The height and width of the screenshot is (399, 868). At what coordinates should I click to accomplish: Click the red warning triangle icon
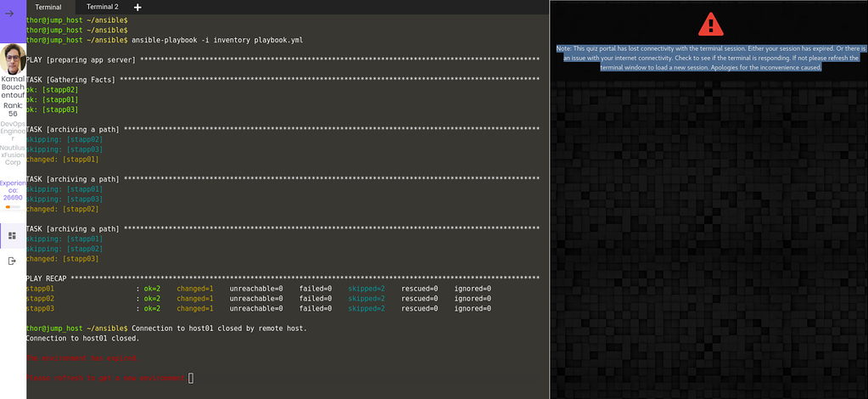pos(710,24)
